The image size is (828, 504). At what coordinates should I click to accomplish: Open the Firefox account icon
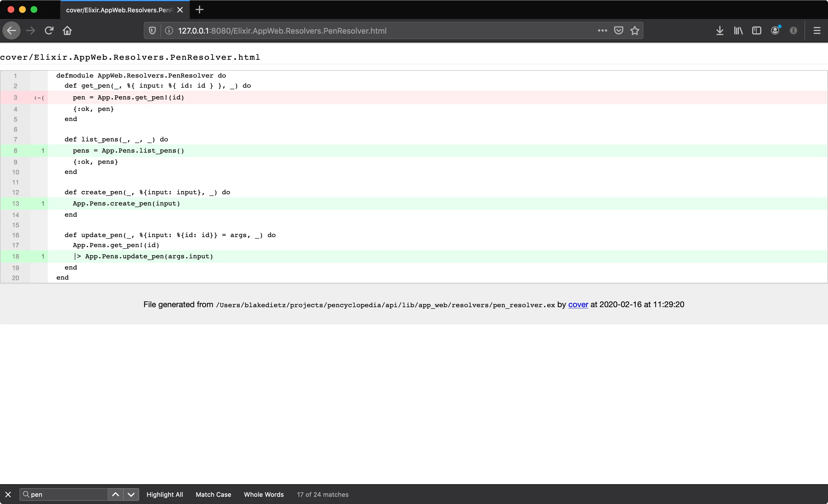coord(775,30)
